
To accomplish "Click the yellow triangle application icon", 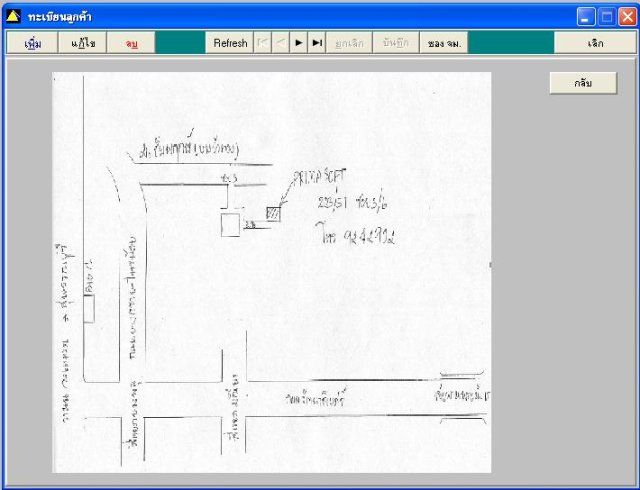I will pos(13,17).
